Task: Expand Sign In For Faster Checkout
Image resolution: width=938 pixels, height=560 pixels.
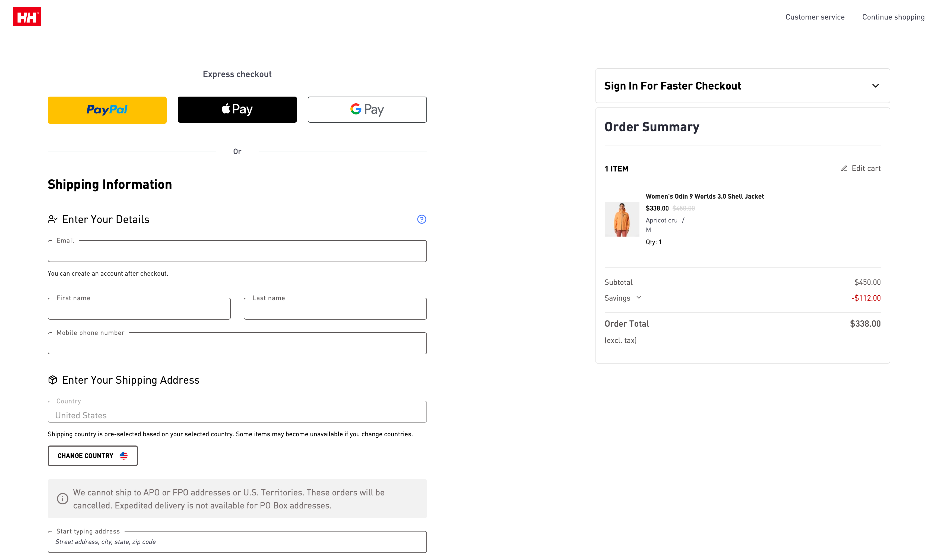Action: click(875, 86)
